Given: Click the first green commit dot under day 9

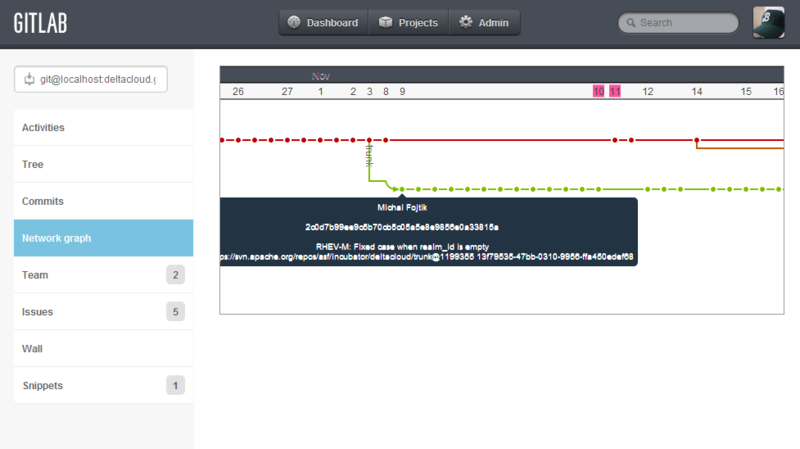Looking at the screenshot, I should [x=402, y=189].
